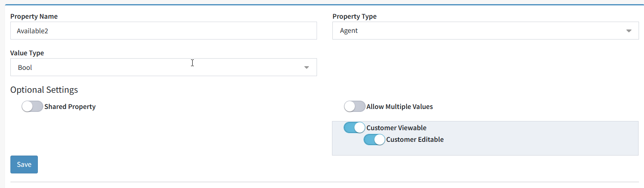Click the Shared Property label text

[70, 106]
